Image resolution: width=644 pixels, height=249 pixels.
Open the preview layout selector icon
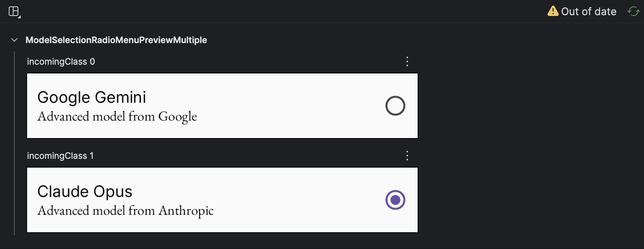[14, 12]
